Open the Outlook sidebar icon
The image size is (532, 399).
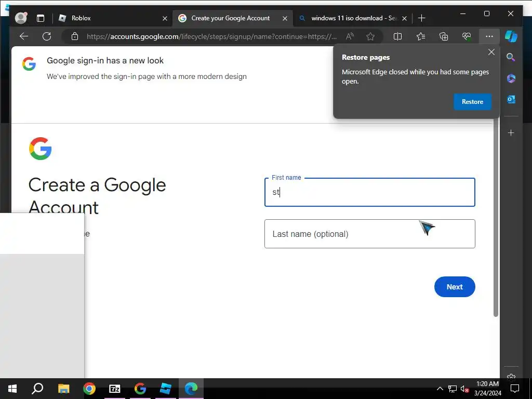point(511,99)
